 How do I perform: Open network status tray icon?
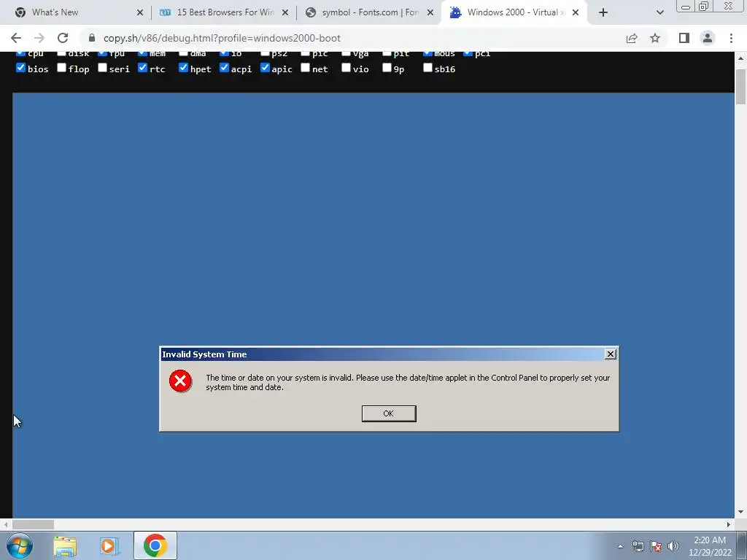[638, 546]
